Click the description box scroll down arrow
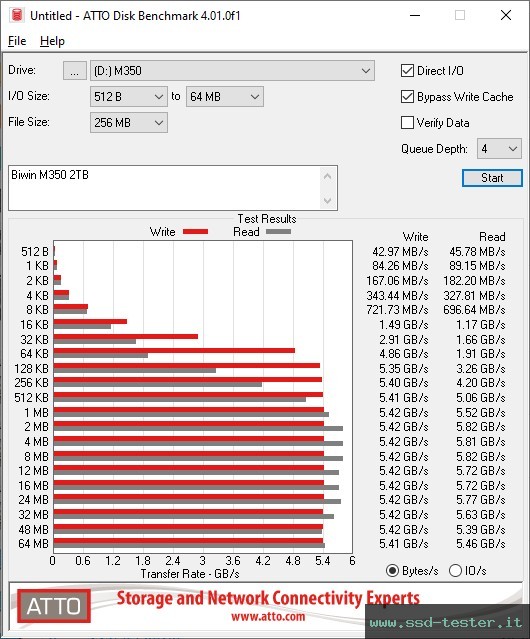 328,200
